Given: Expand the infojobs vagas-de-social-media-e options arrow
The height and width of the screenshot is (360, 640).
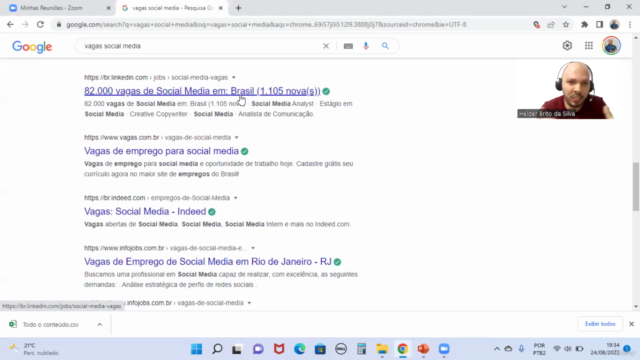Looking at the screenshot, I should pyautogui.click(x=253, y=248).
